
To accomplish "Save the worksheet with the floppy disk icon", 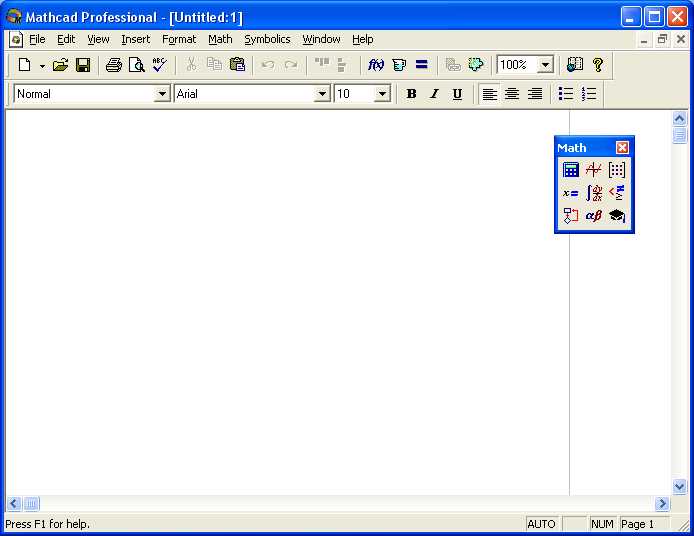I will pos(83,65).
